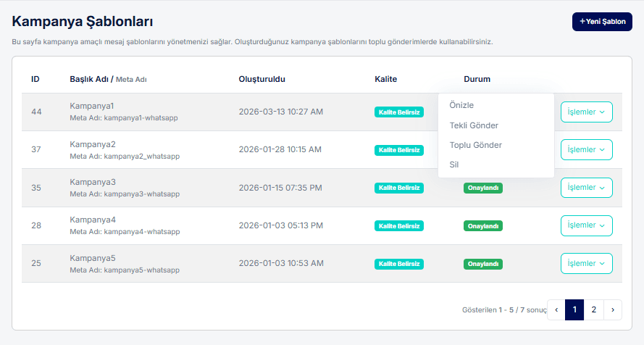Screen dimensions: 644x345
Task: Click the Yeni Şablon button
Action: click(602, 22)
